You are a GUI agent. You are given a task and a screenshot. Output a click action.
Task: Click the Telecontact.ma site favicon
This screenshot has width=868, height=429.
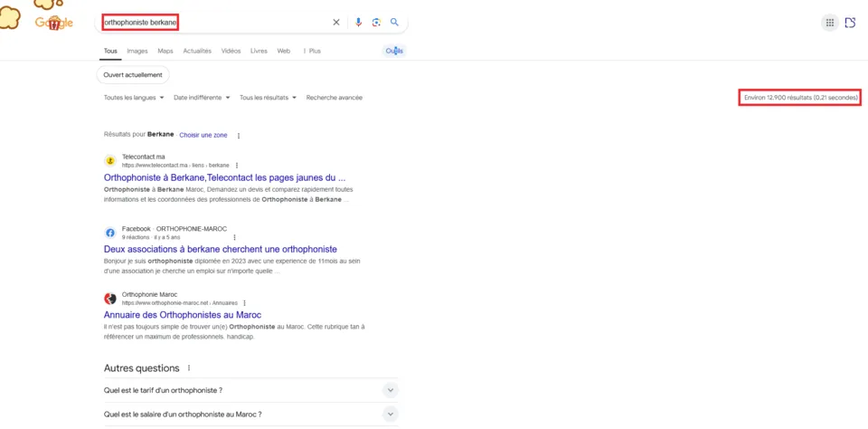(110, 161)
